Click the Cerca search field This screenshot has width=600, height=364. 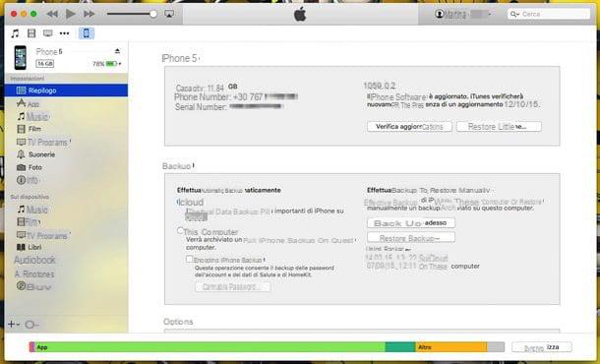[549, 14]
